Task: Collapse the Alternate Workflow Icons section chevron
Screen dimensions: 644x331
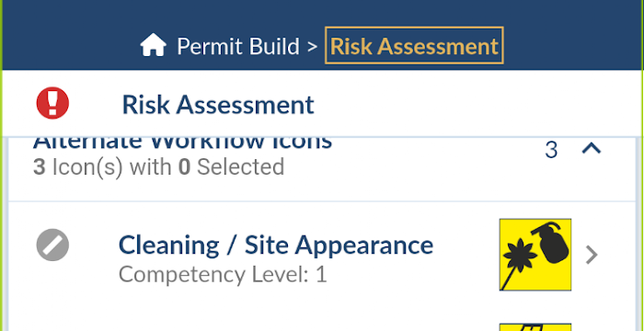Action: click(x=592, y=148)
